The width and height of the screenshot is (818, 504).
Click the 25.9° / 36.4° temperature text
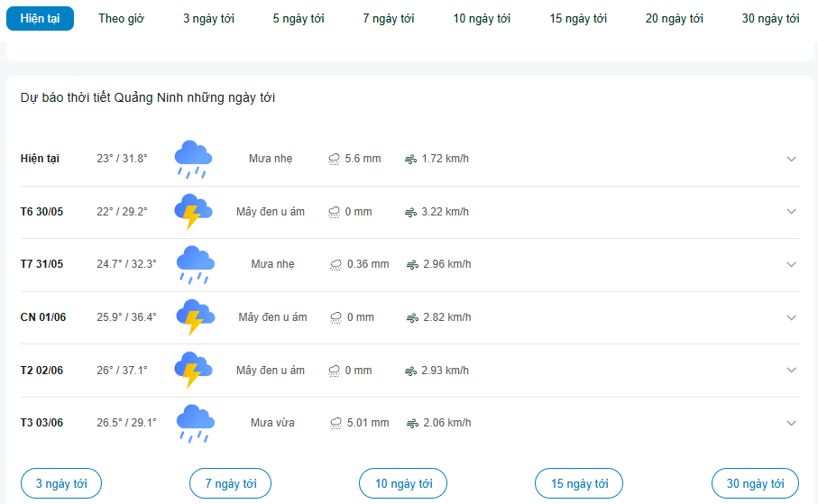pyautogui.click(x=126, y=317)
